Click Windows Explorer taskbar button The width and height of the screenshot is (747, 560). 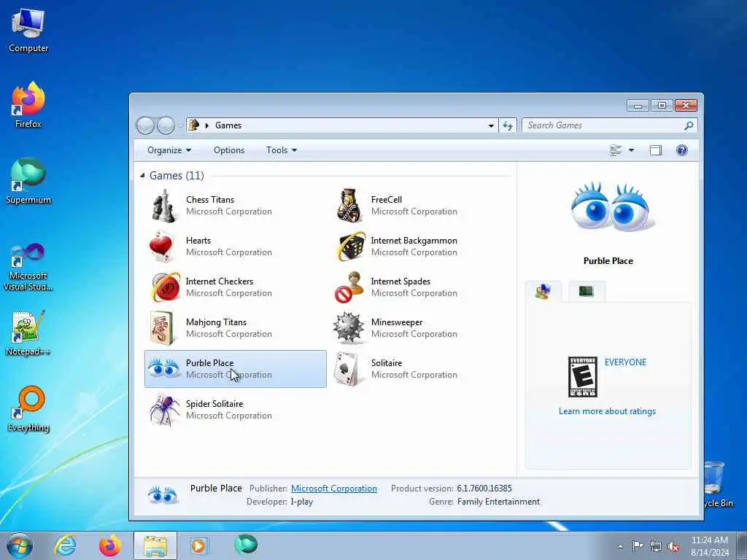tap(155, 545)
